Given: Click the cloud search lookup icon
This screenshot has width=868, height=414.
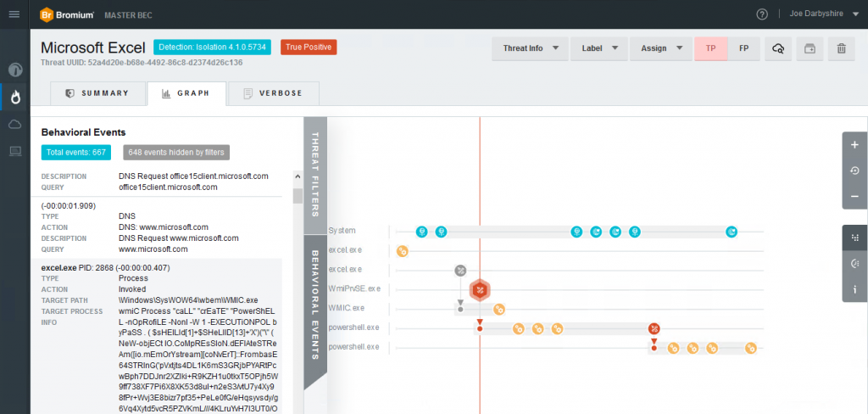Looking at the screenshot, I should point(778,48).
